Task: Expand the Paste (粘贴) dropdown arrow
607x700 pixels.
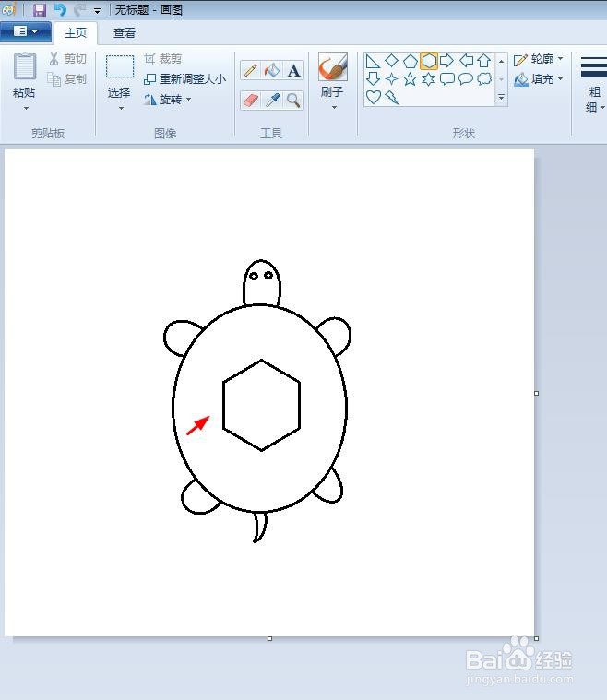Action: pyautogui.click(x=26, y=108)
